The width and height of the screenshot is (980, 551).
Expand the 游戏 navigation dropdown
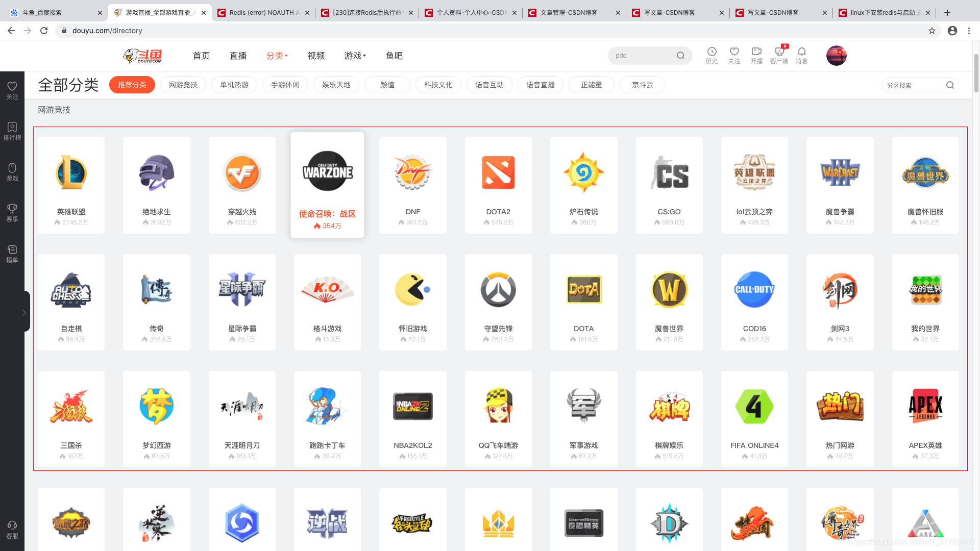coord(355,56)
